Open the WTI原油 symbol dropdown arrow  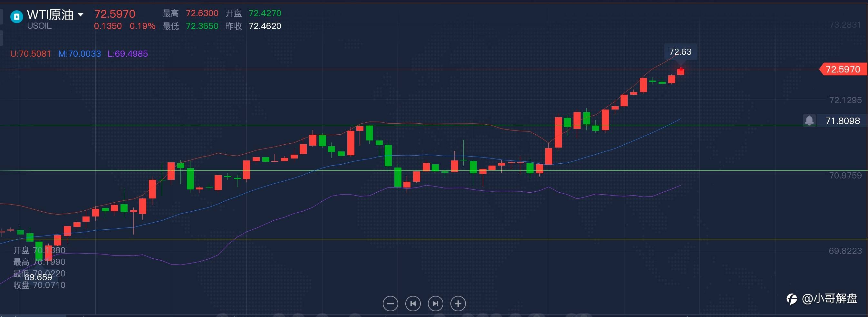pyautogui.click(x=81, y=15)
